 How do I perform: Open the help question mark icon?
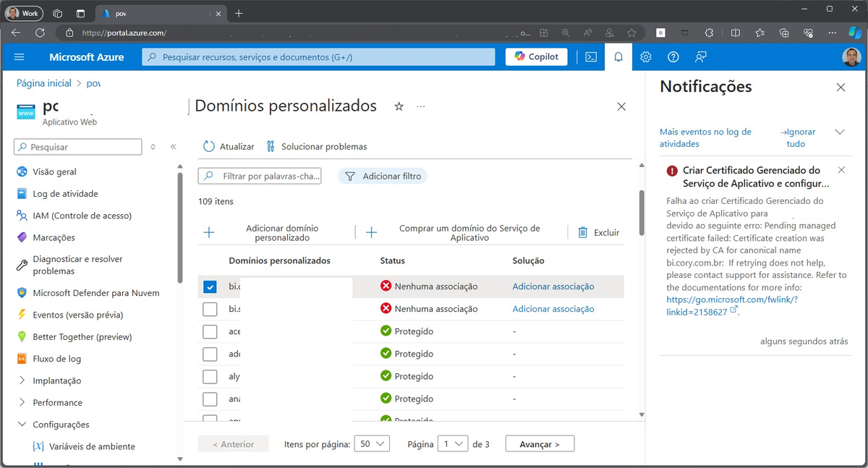[x=673, y=57]
